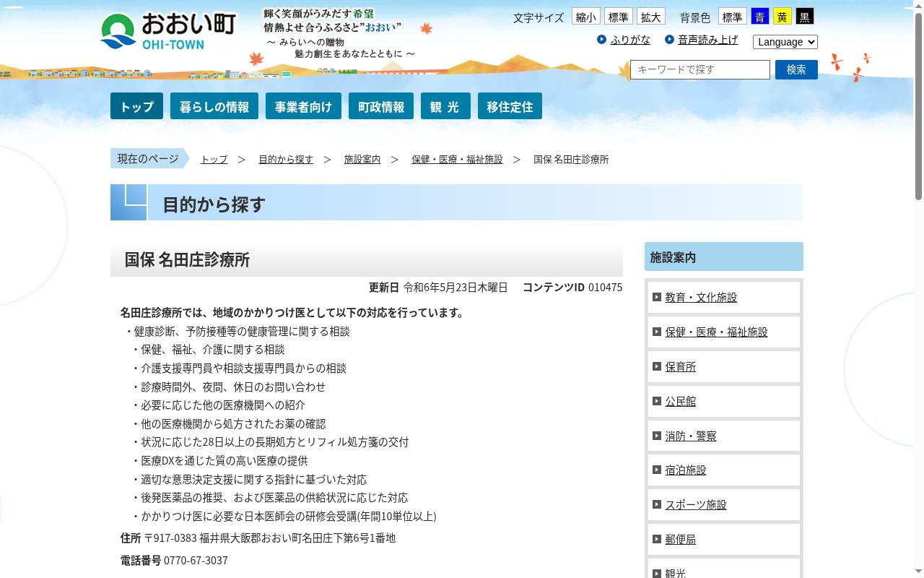Select the yellow 黄 background color
Image resolution: width=924 pixels, height=578 pixels.
(x=783, y=17)
